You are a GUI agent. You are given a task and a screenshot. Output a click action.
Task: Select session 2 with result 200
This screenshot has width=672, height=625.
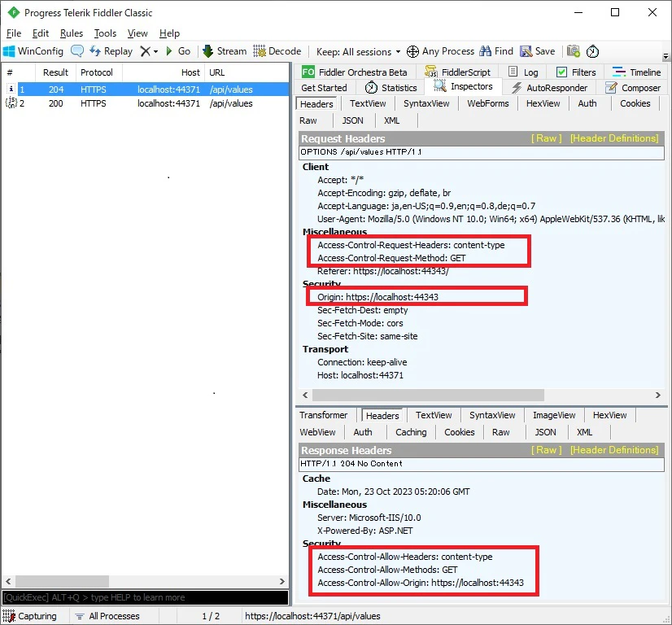tap(146, 103)
